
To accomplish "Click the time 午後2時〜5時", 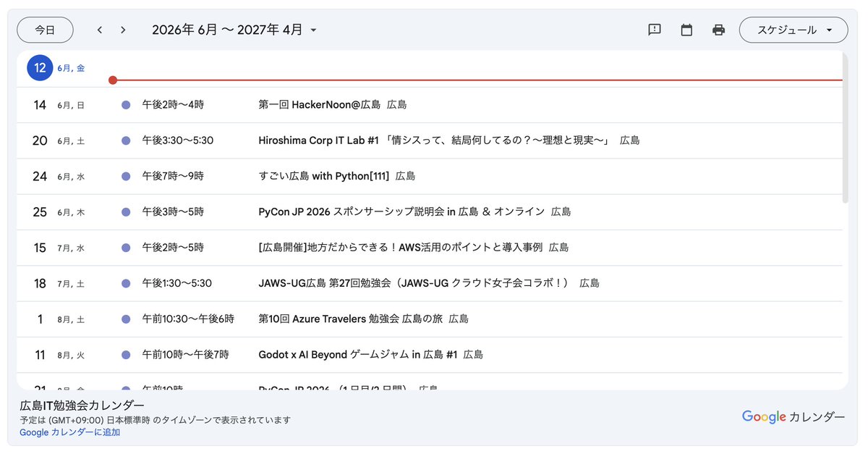I will point(173,247).
